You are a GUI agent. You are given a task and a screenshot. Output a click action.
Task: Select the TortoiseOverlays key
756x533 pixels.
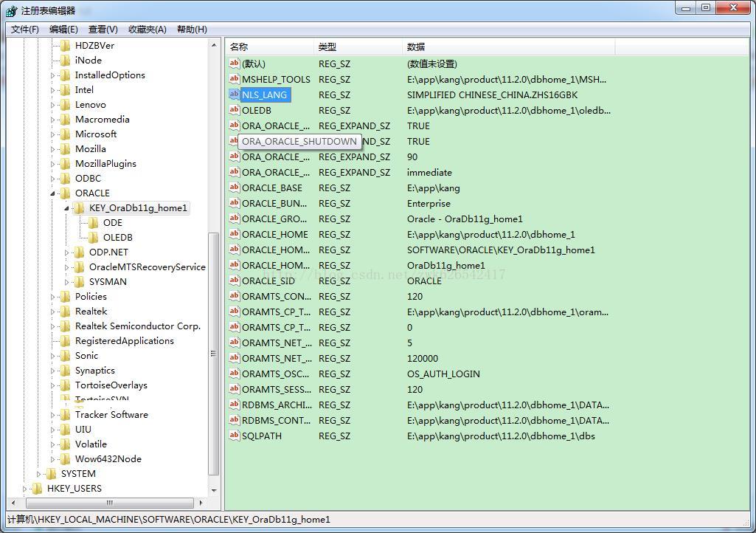point(111,385)
